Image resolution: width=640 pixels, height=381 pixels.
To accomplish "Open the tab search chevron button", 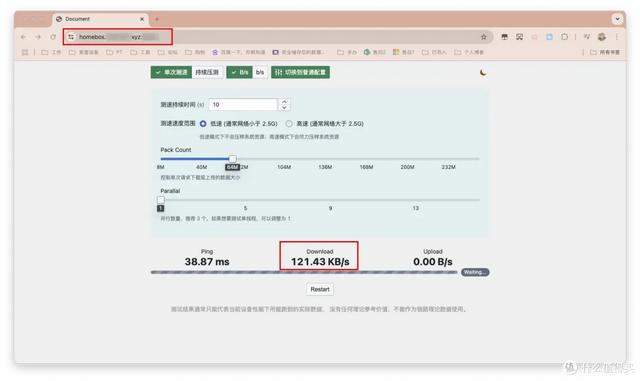I will (617, 19).
